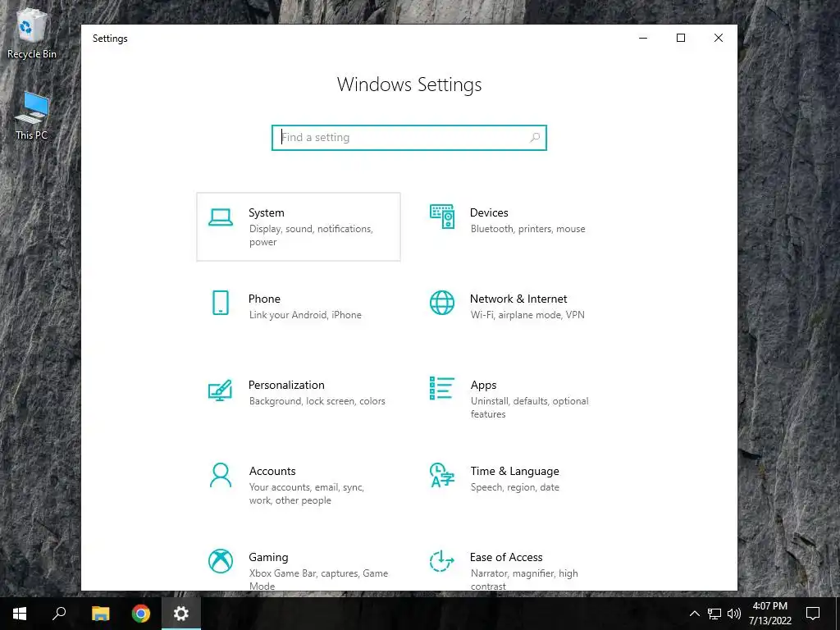This screenshot has height=630, width=840.
Task: Click 'Wi-Fi, airplane mode, VPN' description
Action: click(527, 315)
